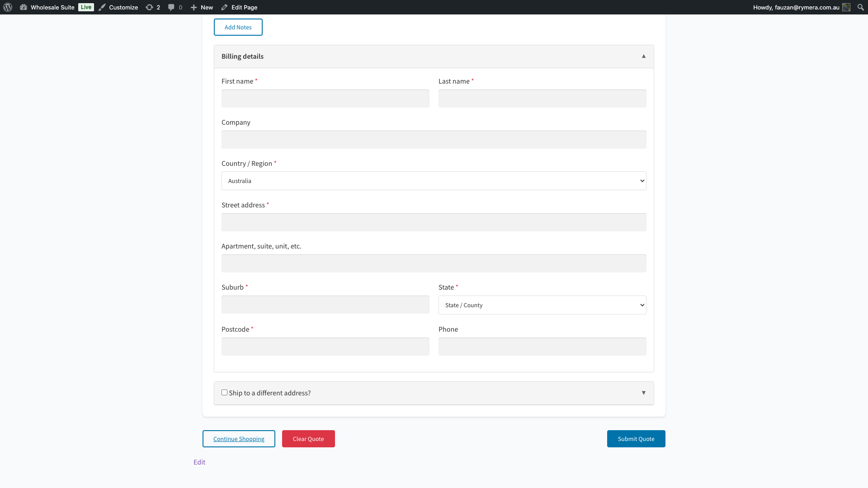The image size is (868, 488).
Task: Open the updates refresh icon
Action: (x=149, y=7)
